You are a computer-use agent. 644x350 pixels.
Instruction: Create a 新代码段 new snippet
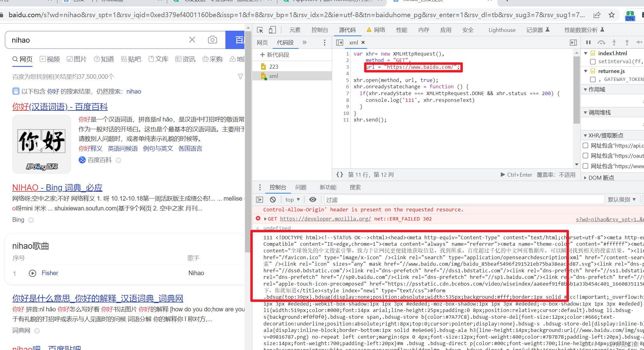click(274, 55)
